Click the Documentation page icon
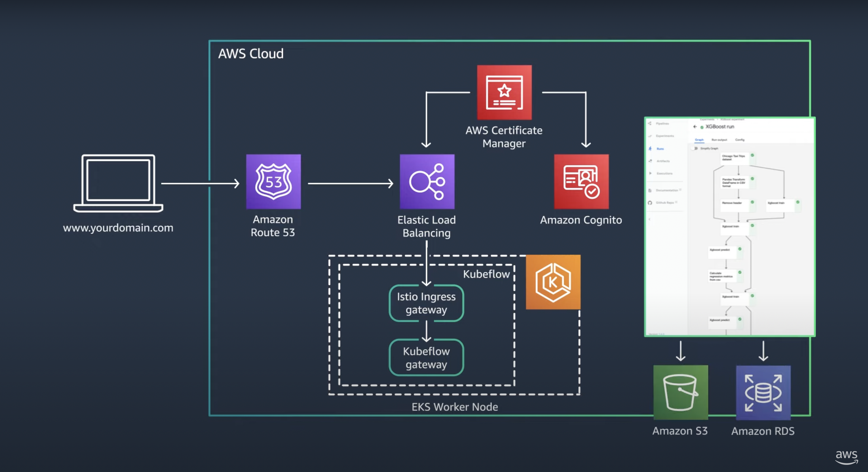The height and width of the screenshot is (472, 868). [x=650, y=190]
